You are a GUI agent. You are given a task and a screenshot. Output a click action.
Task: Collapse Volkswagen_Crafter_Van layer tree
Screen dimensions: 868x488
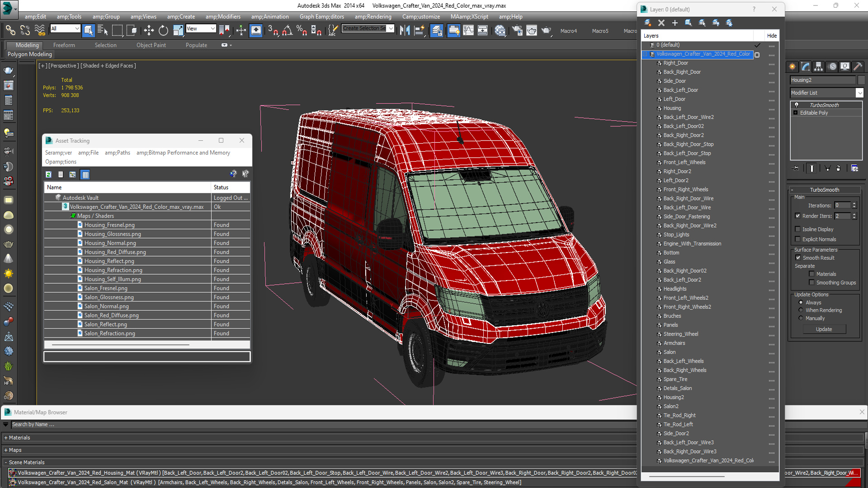(x=645, y=54)
